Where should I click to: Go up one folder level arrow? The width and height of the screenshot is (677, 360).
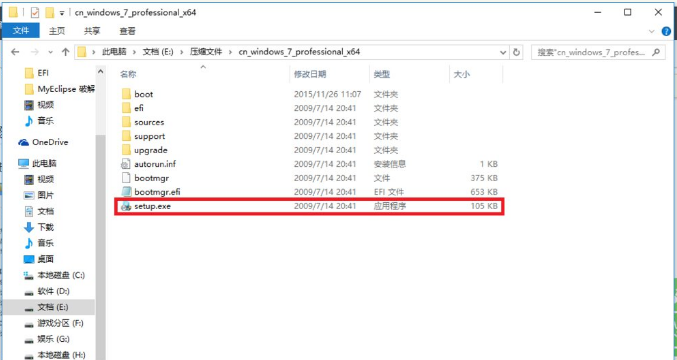[65, 52]
